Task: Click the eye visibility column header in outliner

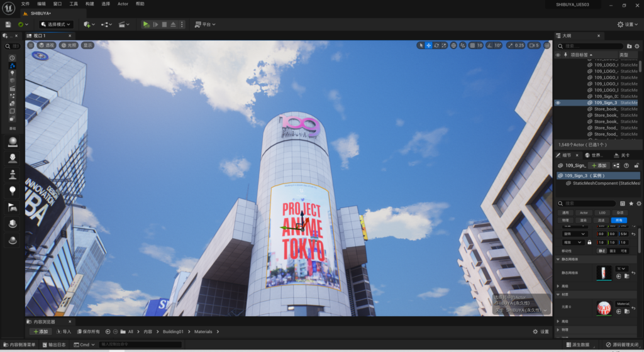Action: [558, 55]
